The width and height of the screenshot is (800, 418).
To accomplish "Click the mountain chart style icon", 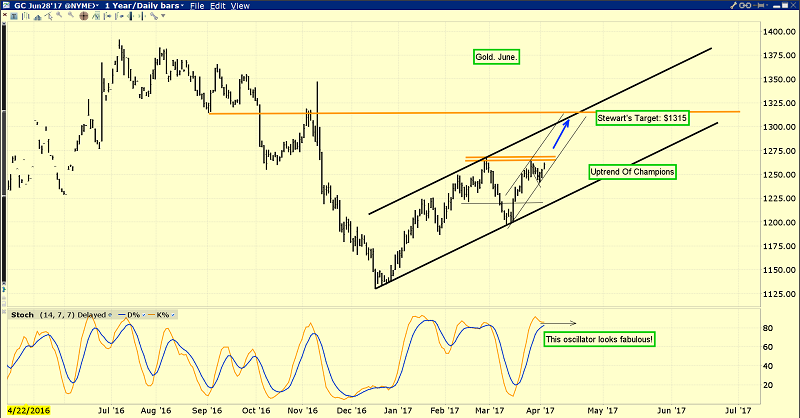I will coord(37,17).
